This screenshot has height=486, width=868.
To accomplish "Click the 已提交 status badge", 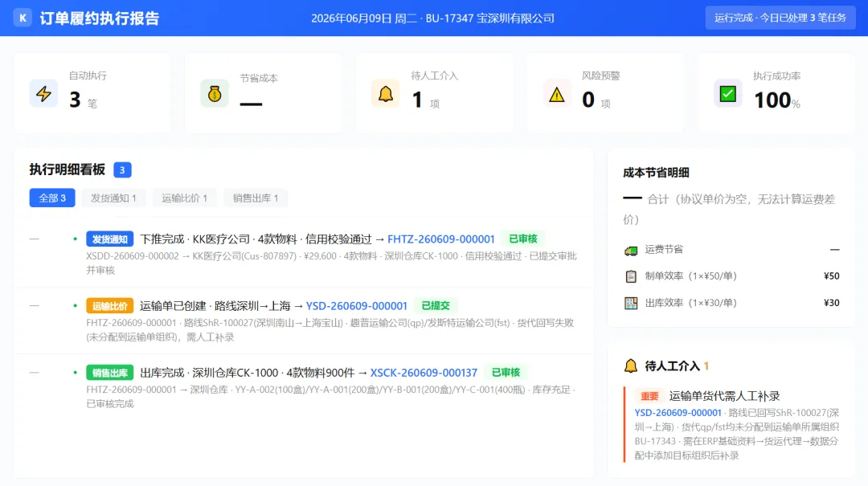I will pyautogui.click(x=436, y=305).
